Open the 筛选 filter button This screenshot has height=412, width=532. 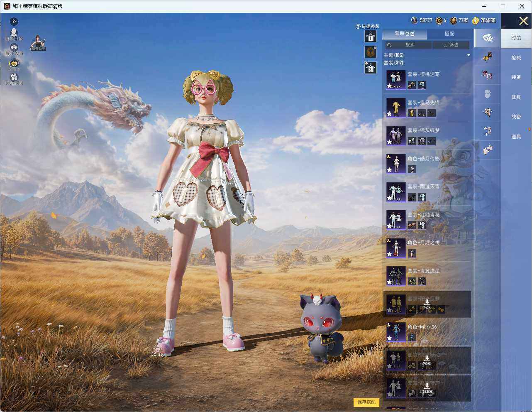tap(451, 45)
